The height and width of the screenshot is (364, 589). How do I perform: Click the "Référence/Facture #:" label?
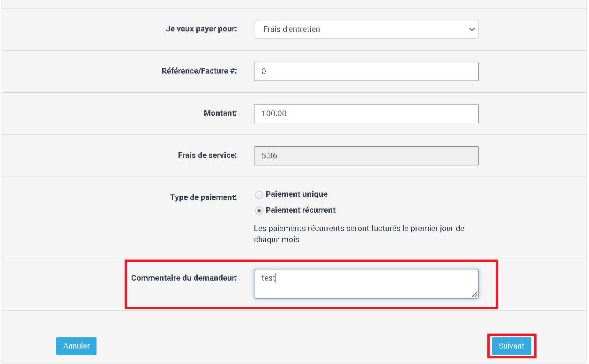coord(199,71)
